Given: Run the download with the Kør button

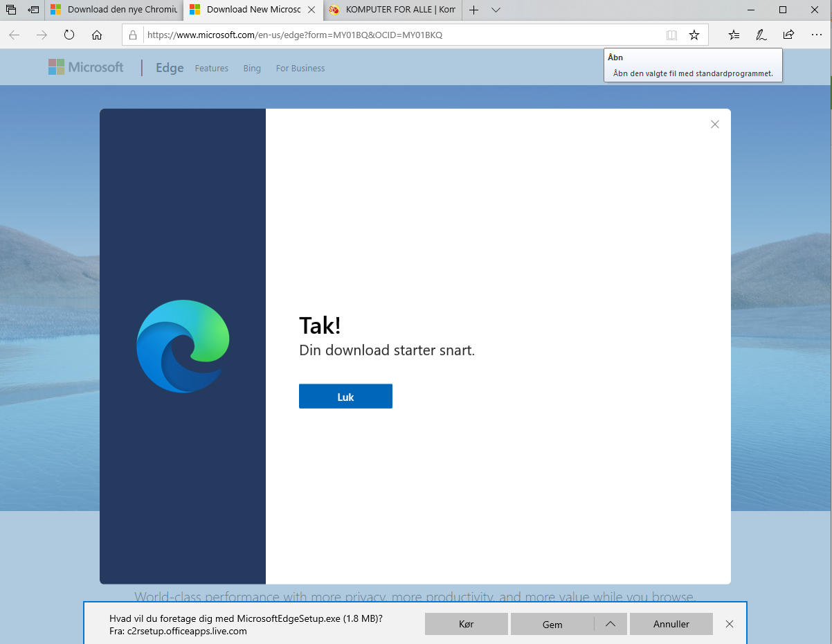Looking at the screenshot, I should pos(466,624).
